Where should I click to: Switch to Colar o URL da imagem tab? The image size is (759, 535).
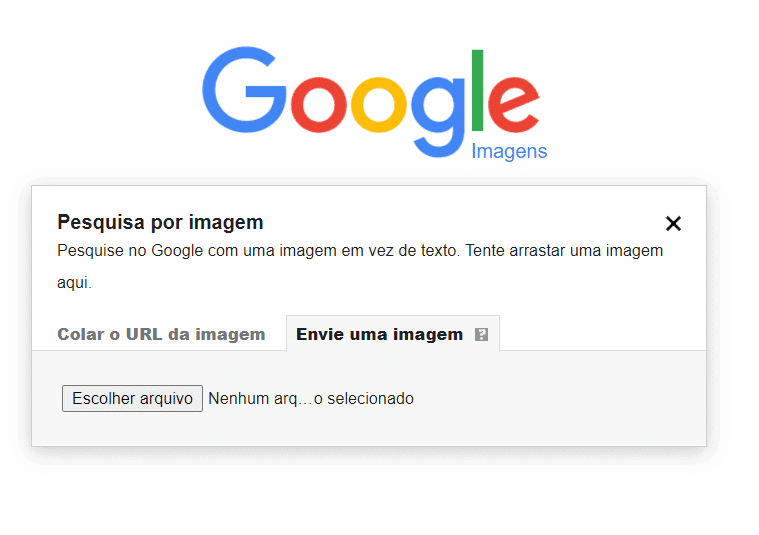pyautogui.click(x=161, y=334)
